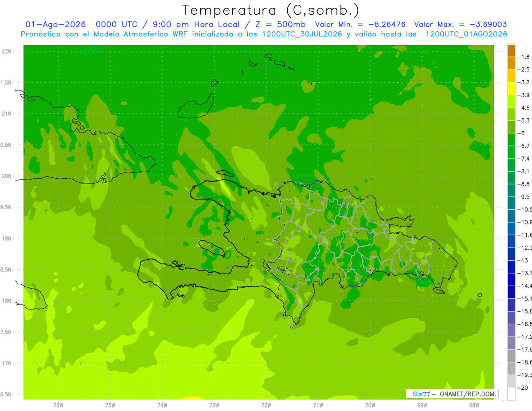Click the '-8.1' legend value
This screenshot has height=411, width=532.
click(x=524, y=171)
